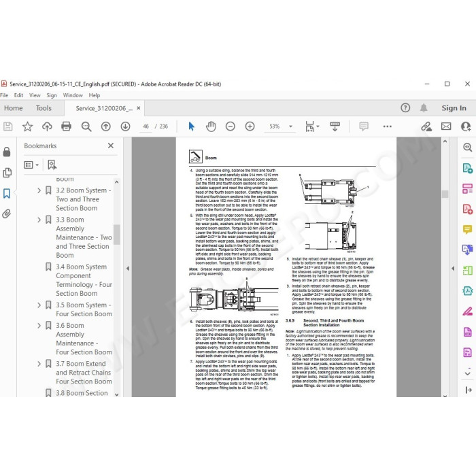Image resolution: width=476 pixels, height=476 pixels.
Task: Toggle the Bookmarks panel icon
Action: (x=7, y=193)
